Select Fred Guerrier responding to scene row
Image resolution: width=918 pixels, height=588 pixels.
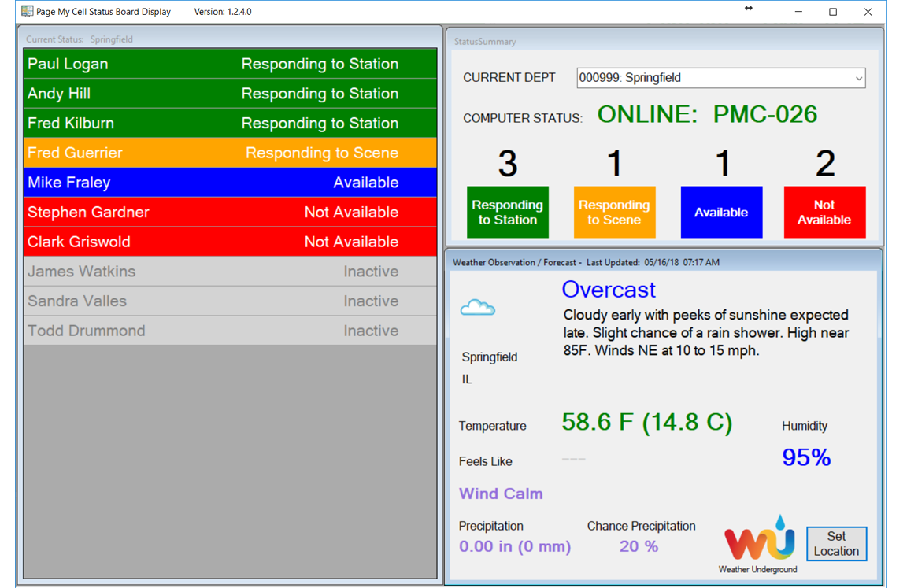coord(230,153)
